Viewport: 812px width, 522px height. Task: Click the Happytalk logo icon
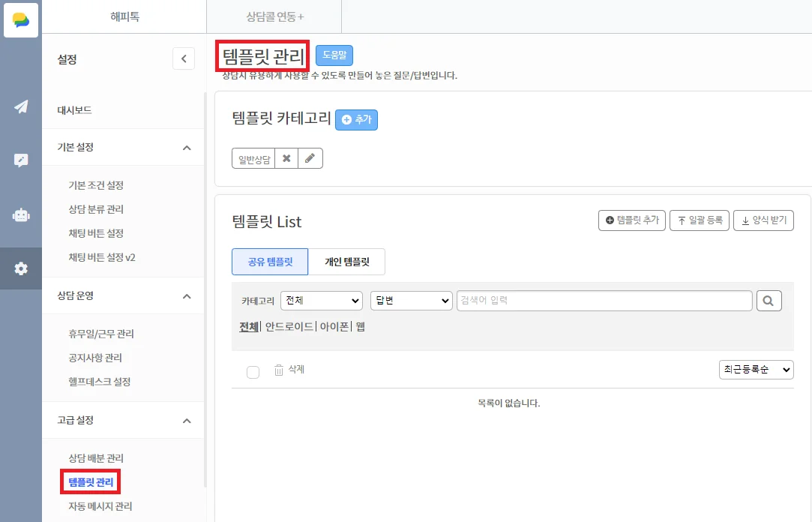(x=21, y=20)
